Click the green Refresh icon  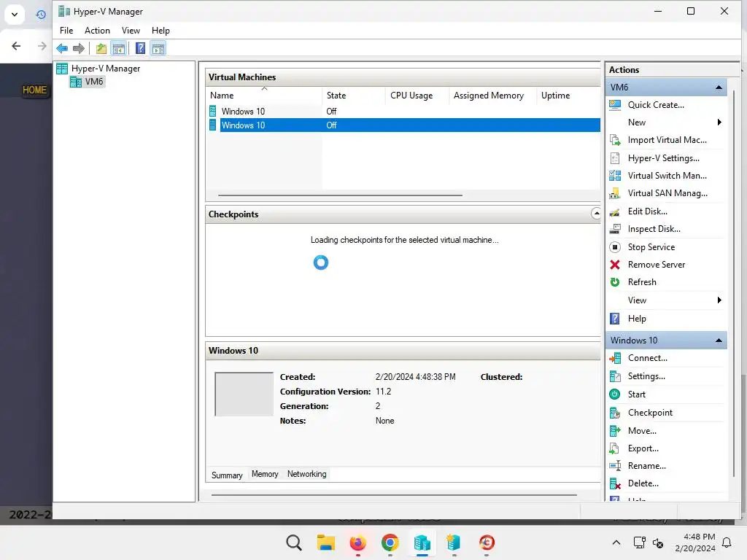click(615, 282)
